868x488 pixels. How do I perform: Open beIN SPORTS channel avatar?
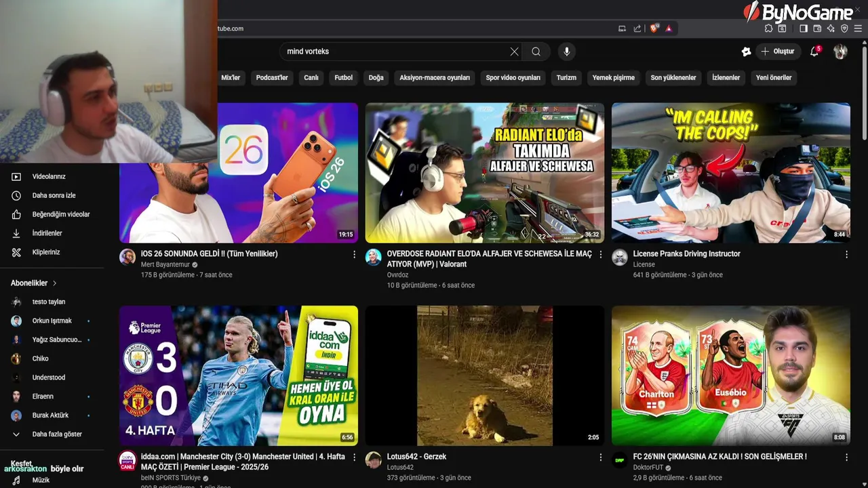tap(127, 460)
